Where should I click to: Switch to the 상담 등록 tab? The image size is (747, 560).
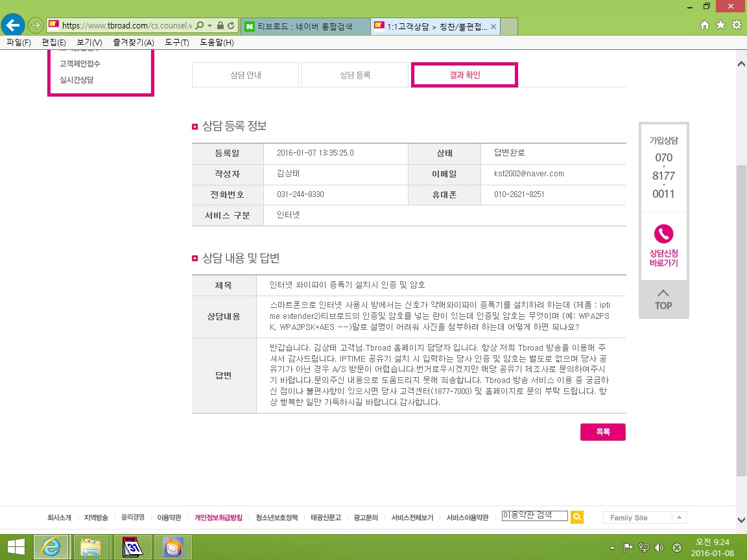tap(355, 75)
